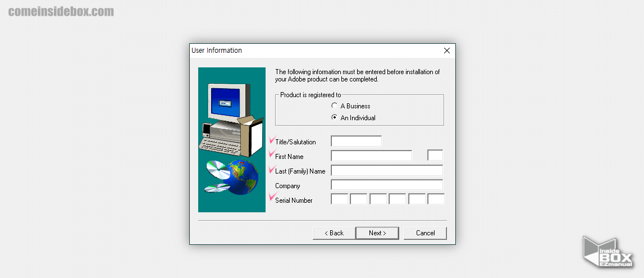Click the "Title/Salutation" label text

click(295, 142)
